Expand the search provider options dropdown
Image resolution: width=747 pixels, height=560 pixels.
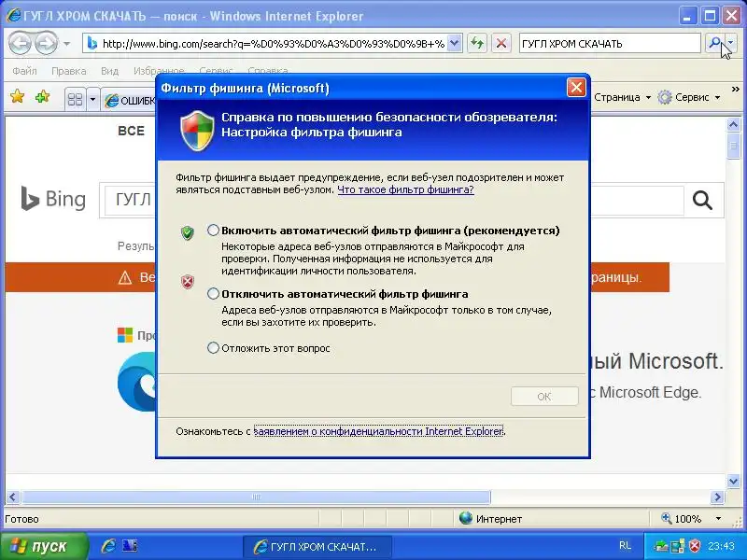(731, 44)
